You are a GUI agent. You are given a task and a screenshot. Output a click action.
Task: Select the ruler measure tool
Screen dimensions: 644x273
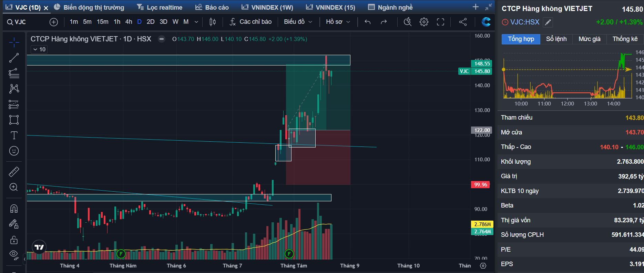coord(14,171)
